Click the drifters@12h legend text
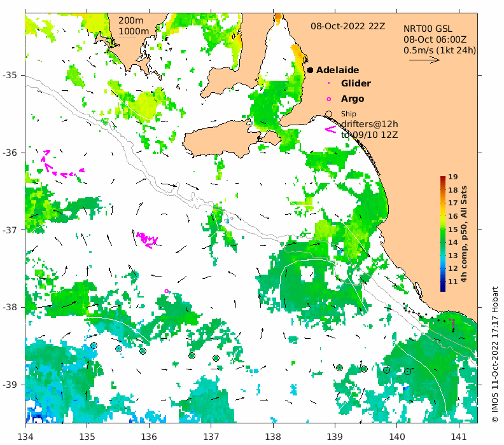Screen dimensions: 504x445 (x=369, y=124)
